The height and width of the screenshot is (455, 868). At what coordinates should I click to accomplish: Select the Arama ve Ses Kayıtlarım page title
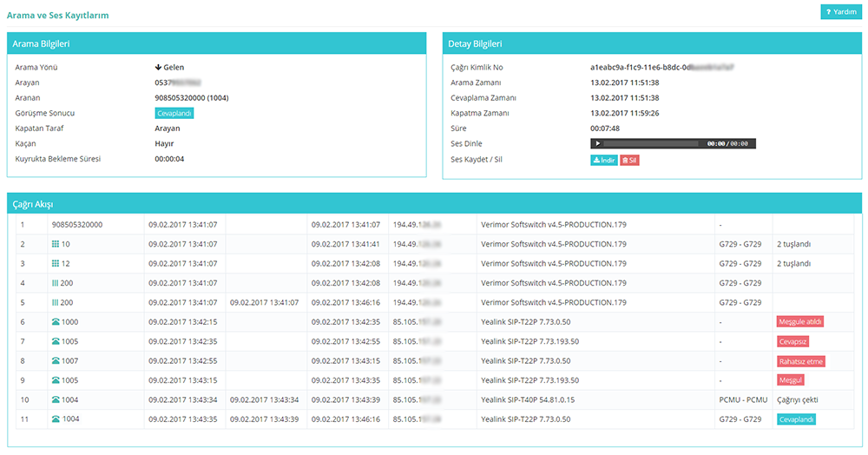click(58, 16)
